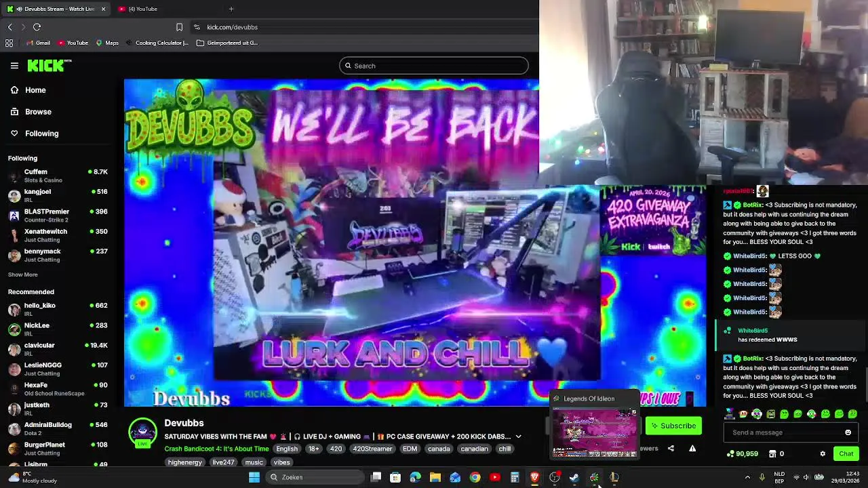Share the stream with the share icon
This screenshot has height=488, width=868.
coord(671,448)
